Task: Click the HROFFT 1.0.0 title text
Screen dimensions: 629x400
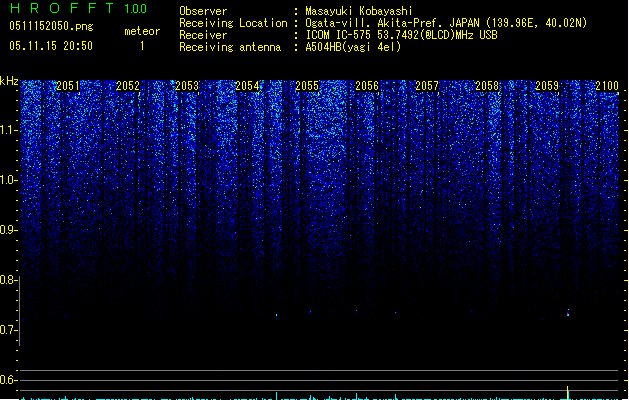Action: click(79, 8)
